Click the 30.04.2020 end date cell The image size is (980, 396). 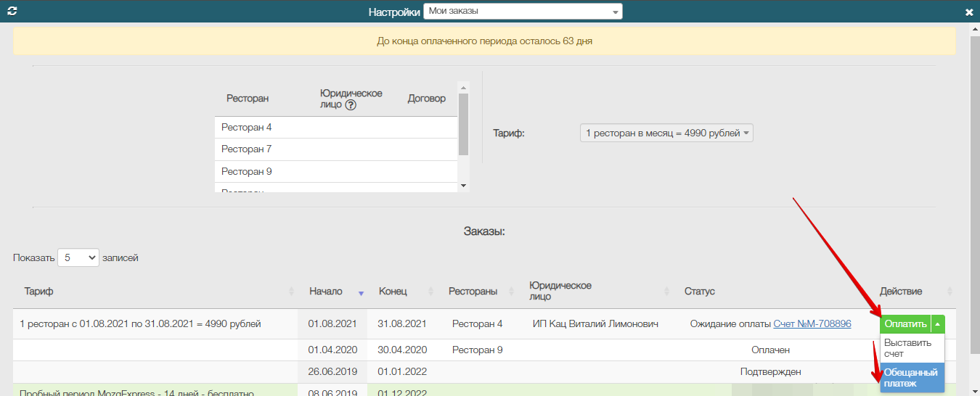click(x=401, y=350)
